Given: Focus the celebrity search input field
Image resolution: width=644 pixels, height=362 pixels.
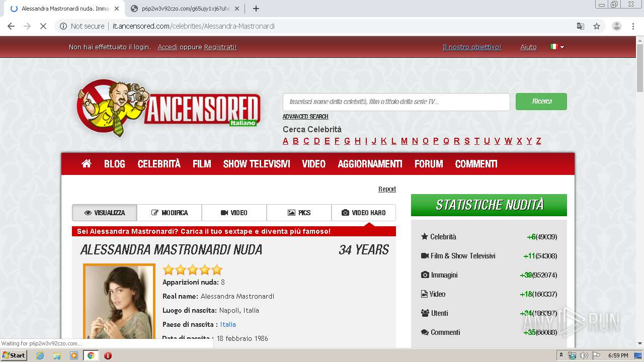Looking at the screenshot, I should pyautogui.click(x=396, y=102).
